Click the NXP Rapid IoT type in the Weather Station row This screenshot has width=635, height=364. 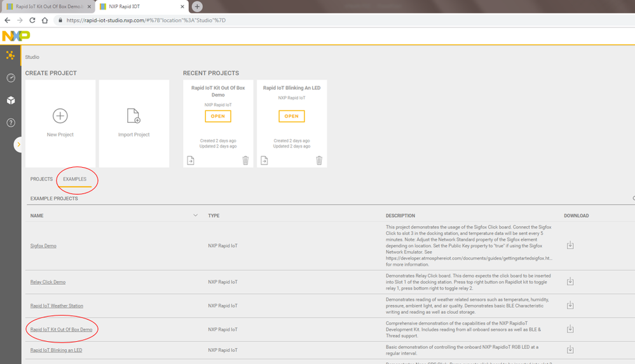click(x=222, y=306)
